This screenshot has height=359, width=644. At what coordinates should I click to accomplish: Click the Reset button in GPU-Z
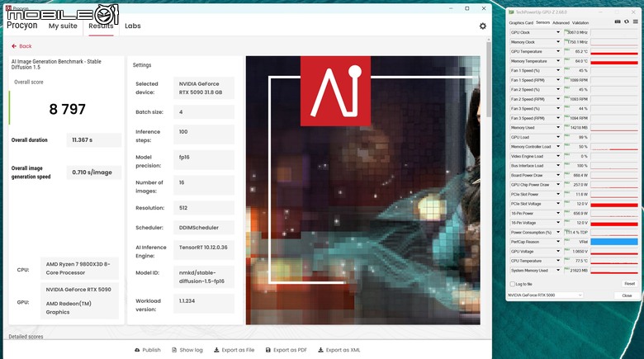[629, 284]
